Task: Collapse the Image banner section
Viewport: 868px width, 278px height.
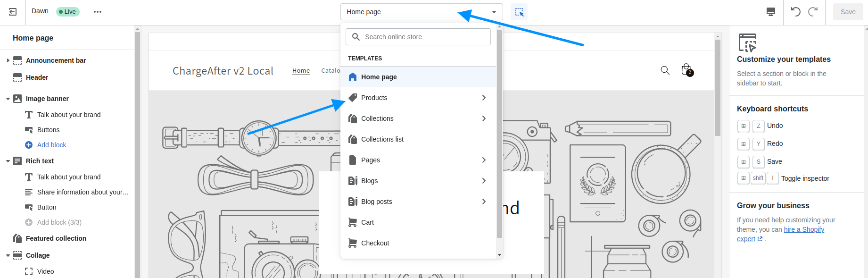Action: 8,99
